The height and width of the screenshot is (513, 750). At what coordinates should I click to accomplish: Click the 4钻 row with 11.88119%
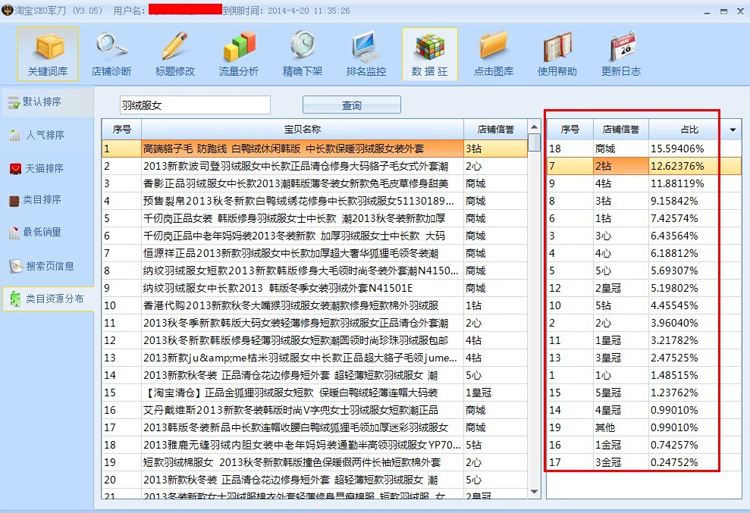pyautogui.click(x=644, y=184)
